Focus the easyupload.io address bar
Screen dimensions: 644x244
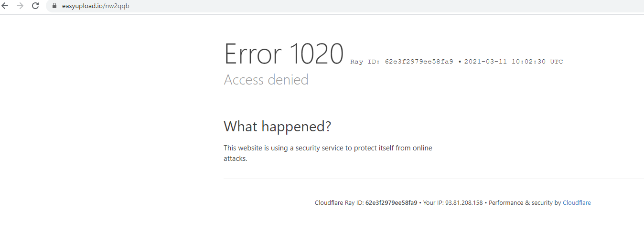click(x=344, y=6)
